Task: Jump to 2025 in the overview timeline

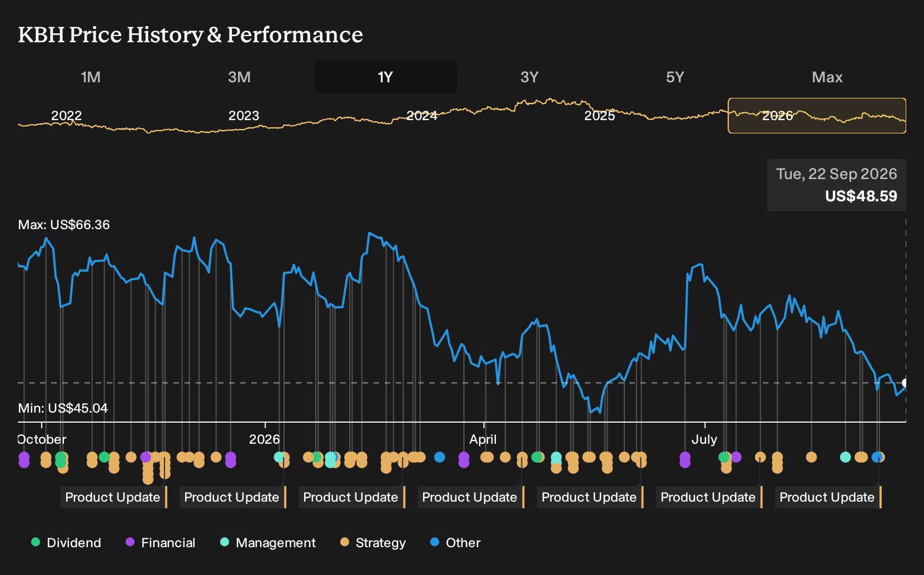Action: [x=599, y=116]
